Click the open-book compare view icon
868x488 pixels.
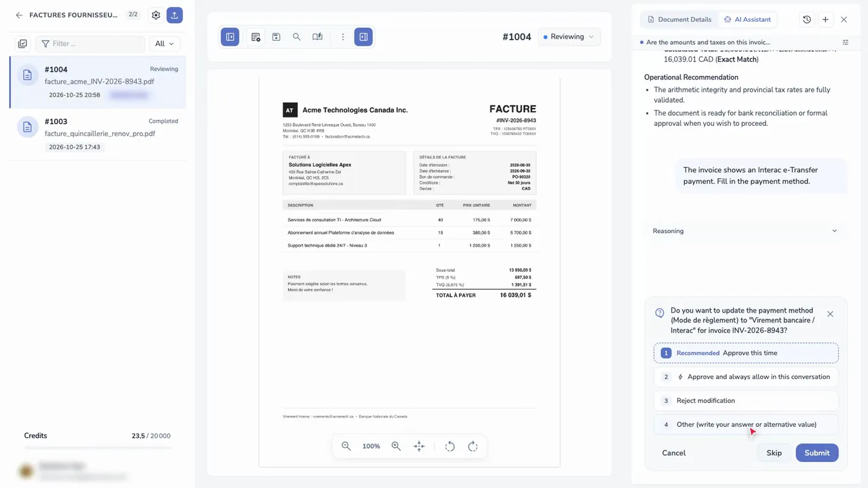(318, 37)
